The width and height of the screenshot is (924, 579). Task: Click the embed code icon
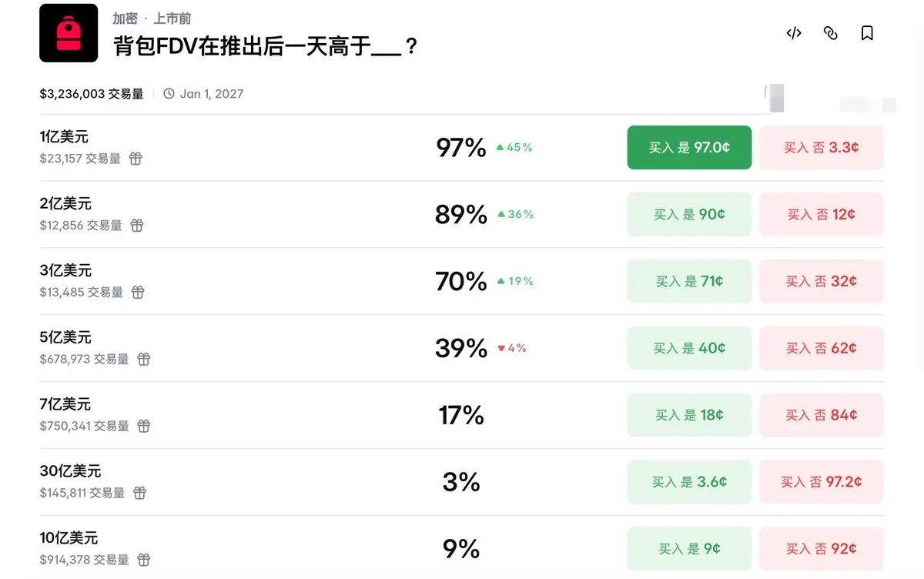click(x=794, y=33)
